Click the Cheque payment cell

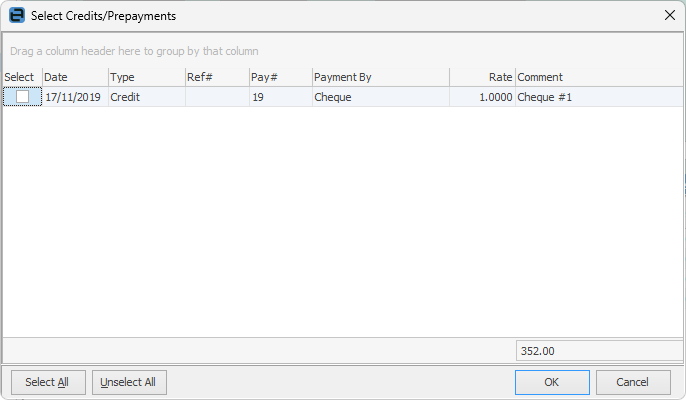click(x=381, y=97)
